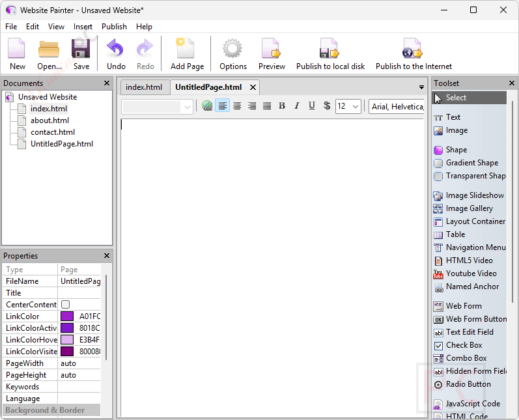Close the UntitledPage.html tab

click(x=253, y=87)
